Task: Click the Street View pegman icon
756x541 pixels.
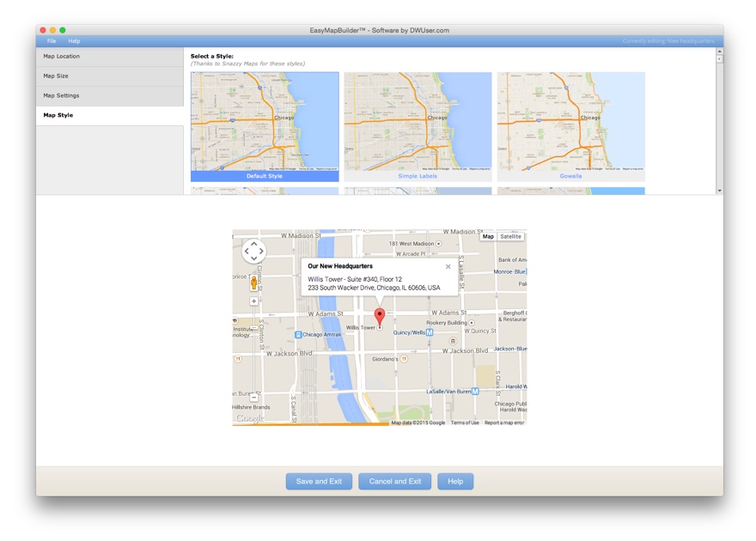Action: coord(253,283)
